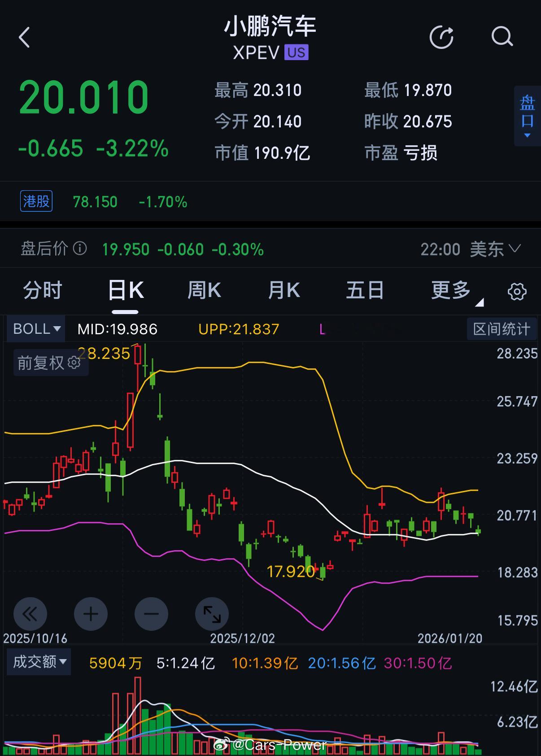Screen dimensions: 541x756
Task: Tap the volume value 5904万
Action: [116, 663]
